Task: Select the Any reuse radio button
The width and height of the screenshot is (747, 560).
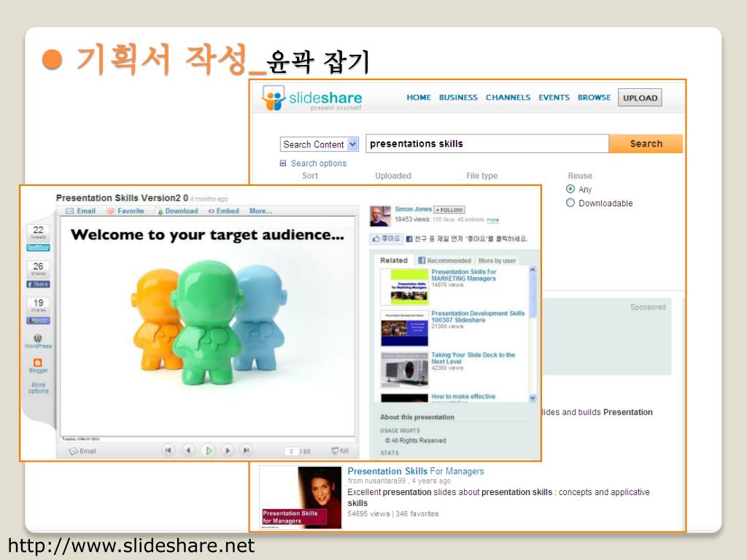Action: click(x=570, y=189)
